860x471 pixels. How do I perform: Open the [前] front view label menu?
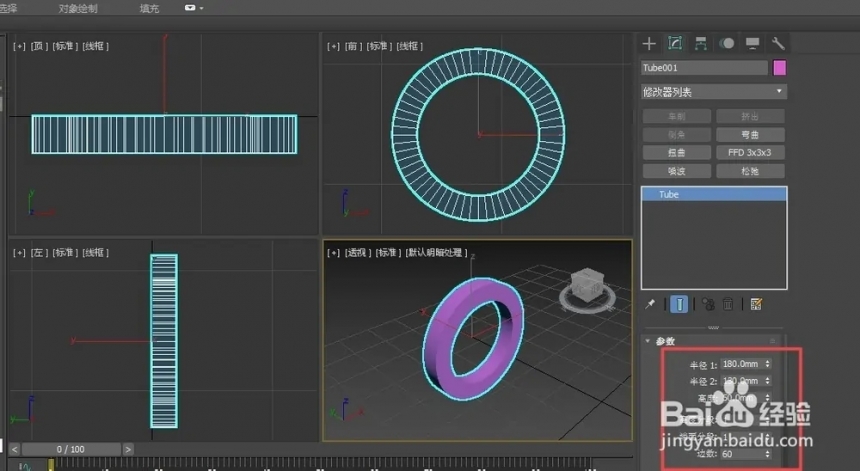tap(352, 46)
